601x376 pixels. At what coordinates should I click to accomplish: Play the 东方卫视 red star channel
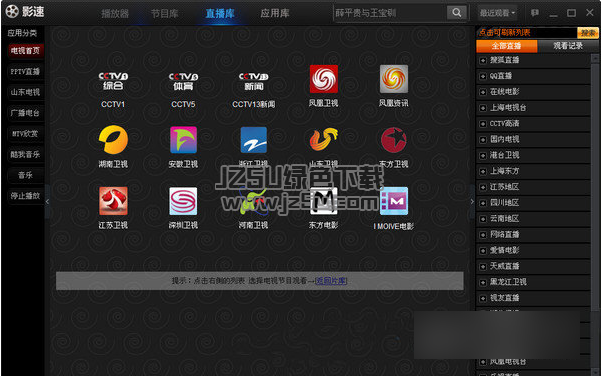click(x=394, y=140)
